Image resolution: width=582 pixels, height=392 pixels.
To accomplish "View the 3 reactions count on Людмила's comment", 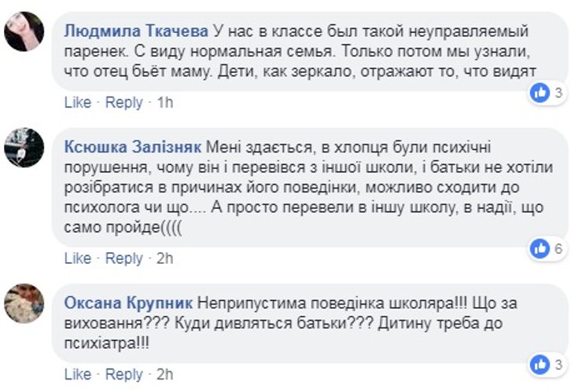I will (x=558, y=93).
